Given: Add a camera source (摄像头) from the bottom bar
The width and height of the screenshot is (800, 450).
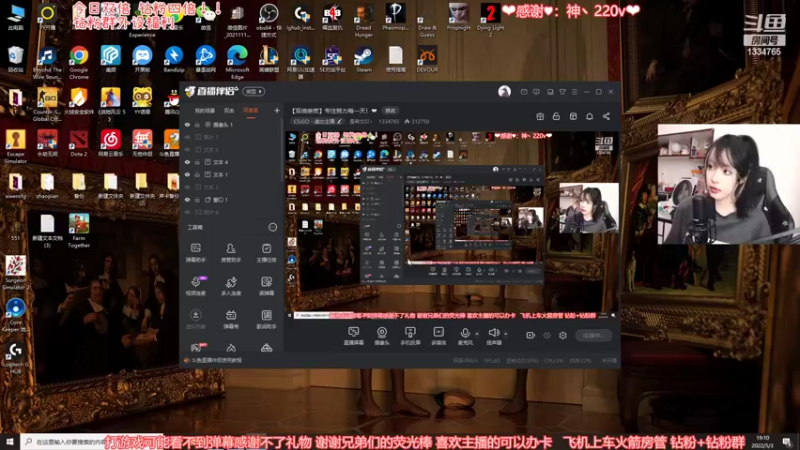Looking at the screenshot, I should coord(382,336).
